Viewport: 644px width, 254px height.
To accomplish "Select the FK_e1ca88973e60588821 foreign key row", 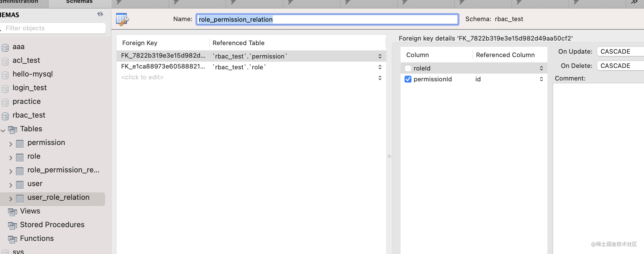I will (251, 67).
